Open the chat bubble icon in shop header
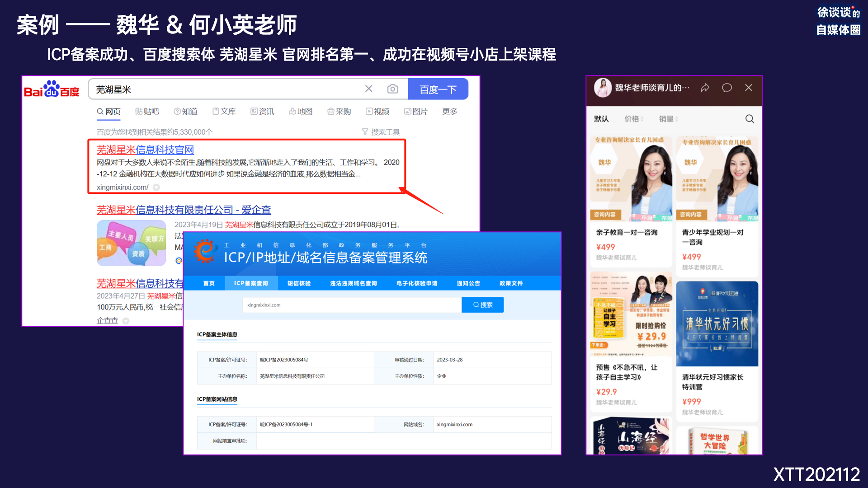 [726, 88]
